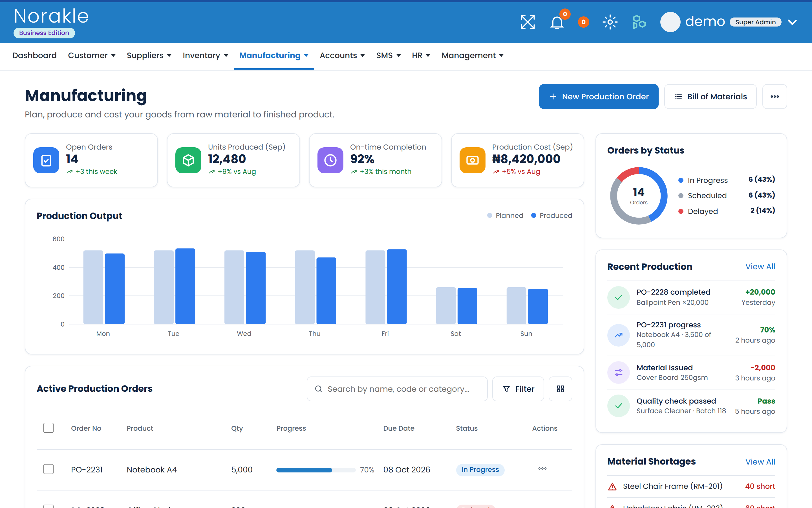This screenshot has height=508, width=812.
Task: Tick the PO-2231 row checkbox
Action: pyautogui.click(x=49, y=469)
